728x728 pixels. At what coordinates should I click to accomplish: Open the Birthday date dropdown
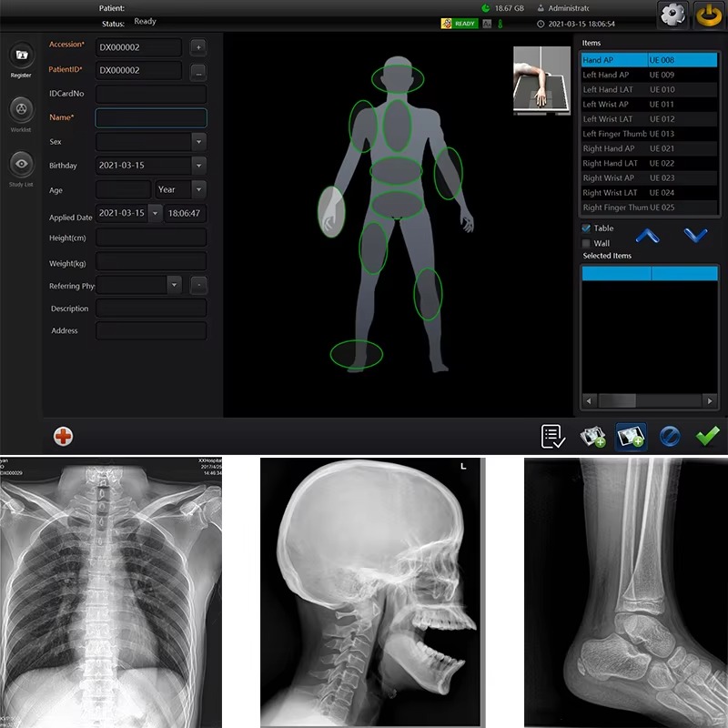pyautogui.click(x=198, y=166)
